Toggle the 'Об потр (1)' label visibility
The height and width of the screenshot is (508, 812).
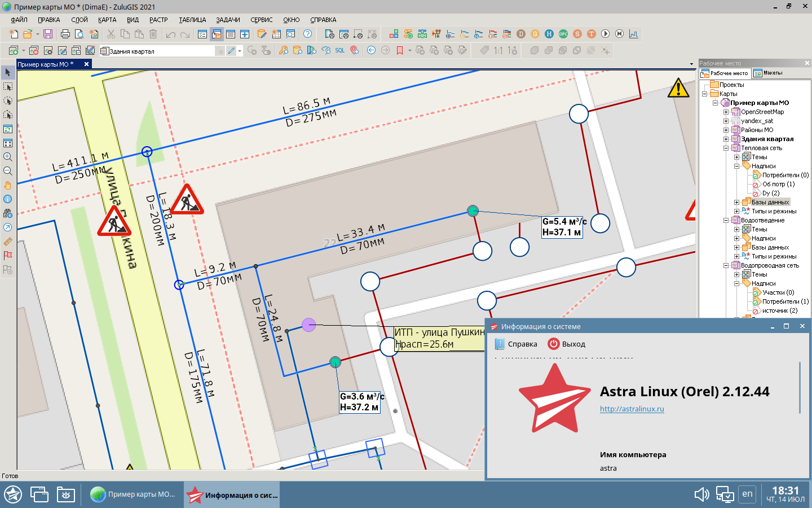click(756, 185)
